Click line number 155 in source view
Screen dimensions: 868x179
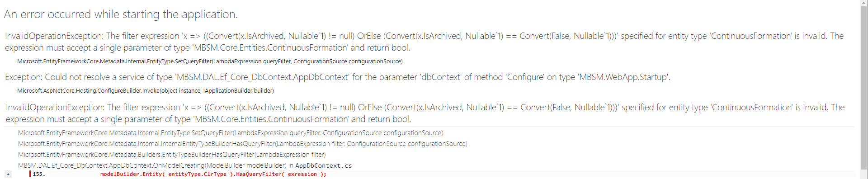point(39,174)
